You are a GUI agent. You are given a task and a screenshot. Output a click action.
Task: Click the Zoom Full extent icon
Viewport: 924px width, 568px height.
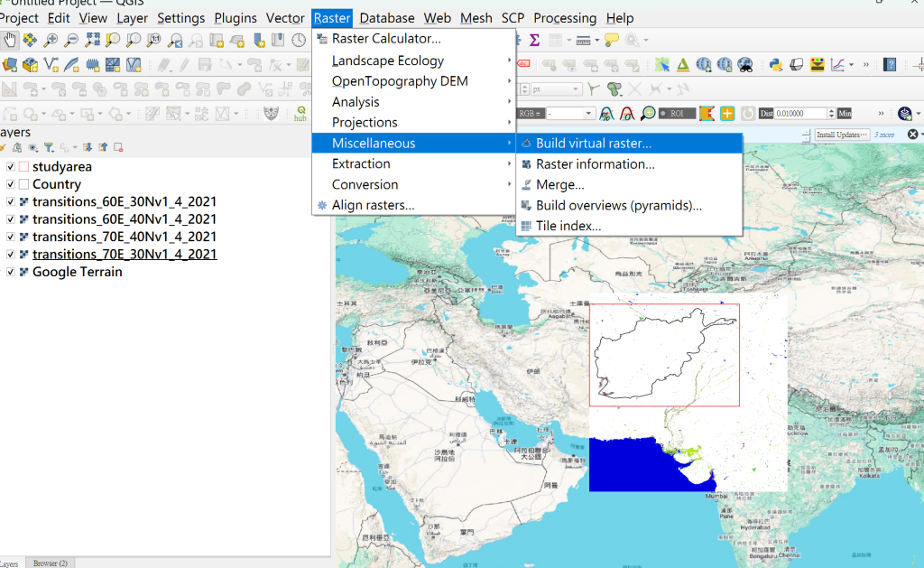(93, 40)
